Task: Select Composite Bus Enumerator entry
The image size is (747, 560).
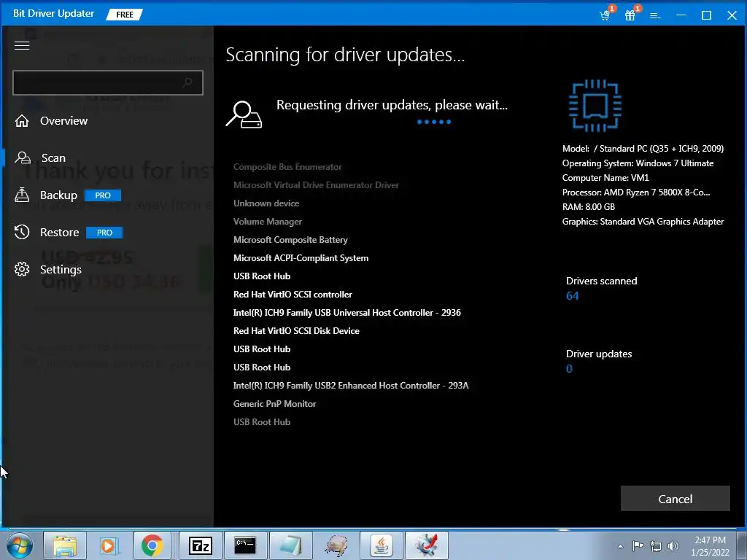Action: (x=287, y=167)
